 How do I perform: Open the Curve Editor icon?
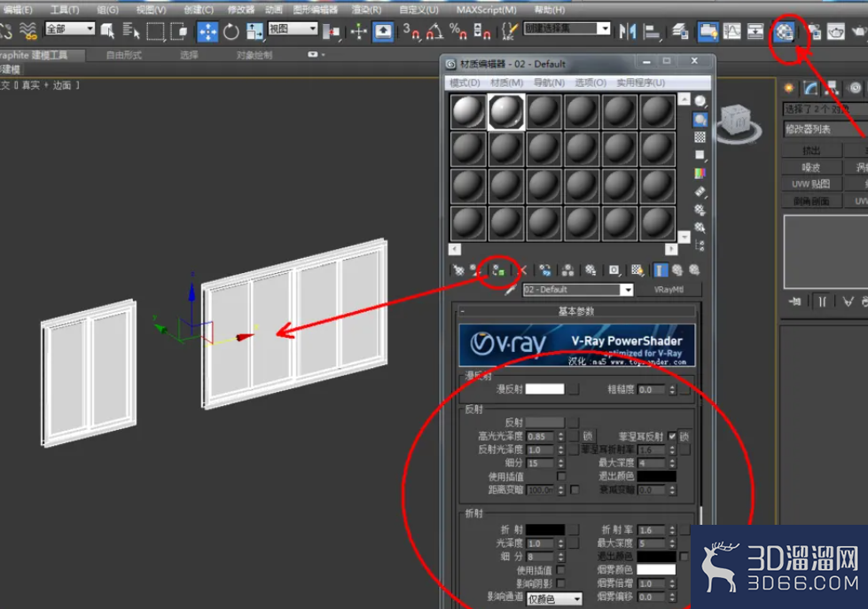point(731,32)
